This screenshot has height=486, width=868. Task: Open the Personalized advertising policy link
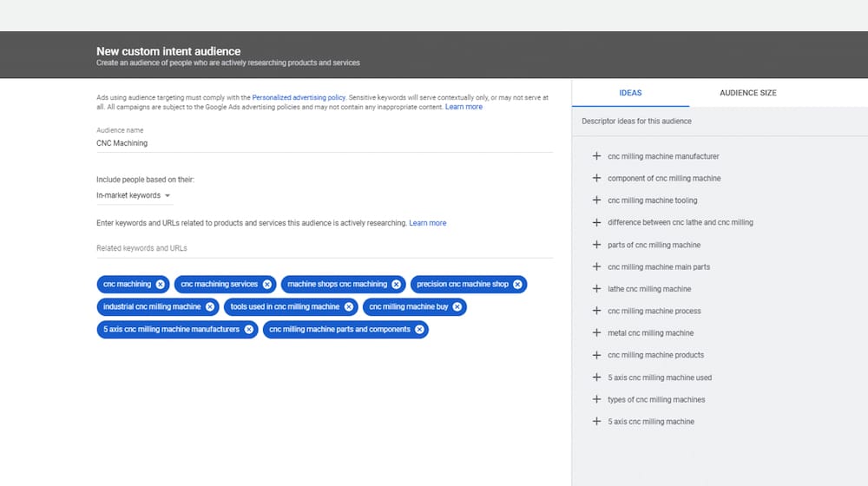pyautogui.click(x=299, y=98)
